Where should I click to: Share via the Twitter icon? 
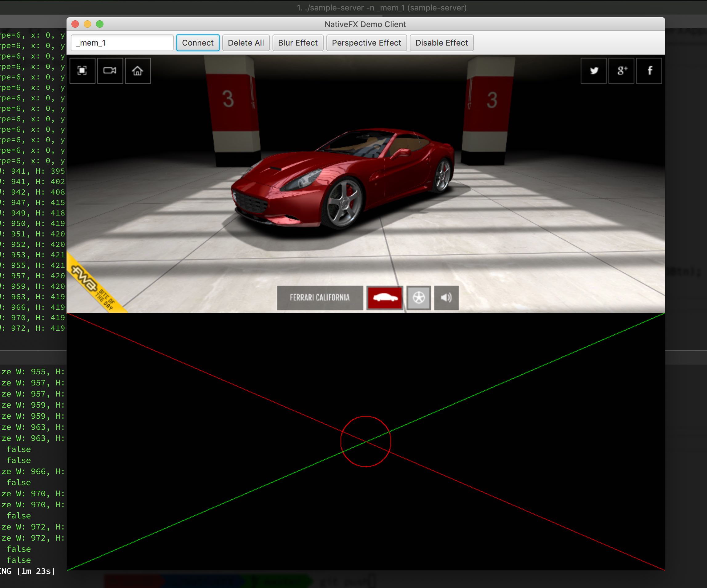[594, 71]
